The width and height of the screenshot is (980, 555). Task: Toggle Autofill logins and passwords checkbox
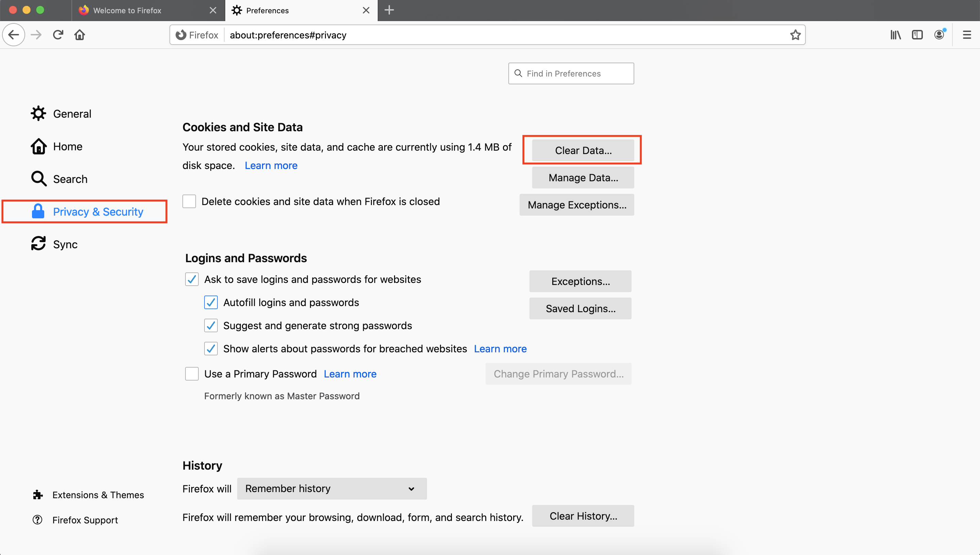(x=211, y=302)
